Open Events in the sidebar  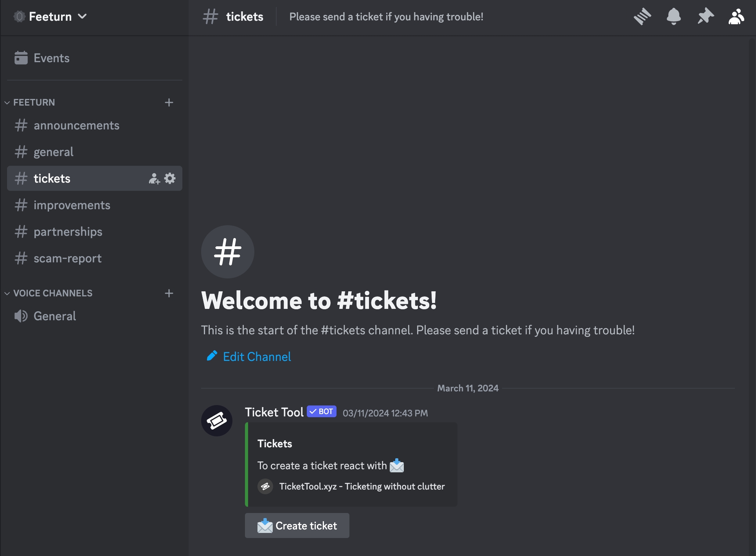[51, 58]
